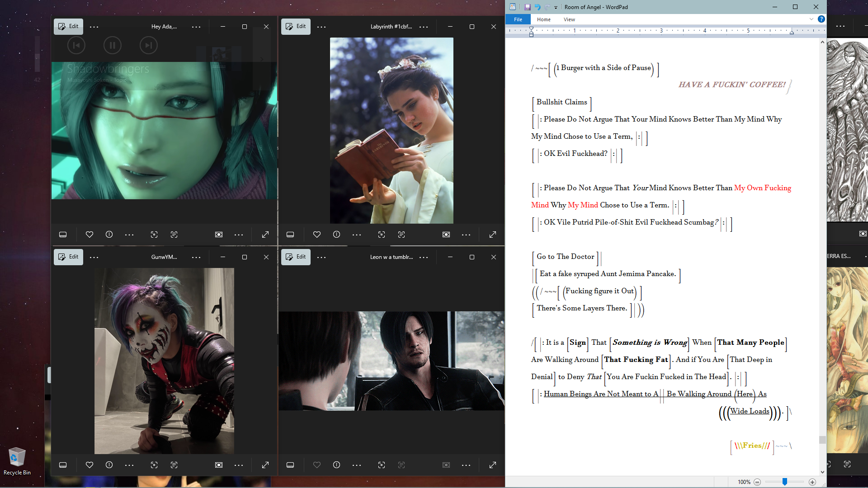This screenshot has height=488, width=868.
Task: Open Customize Quick Access Toolbar dropdown
Action: point(556,7)
